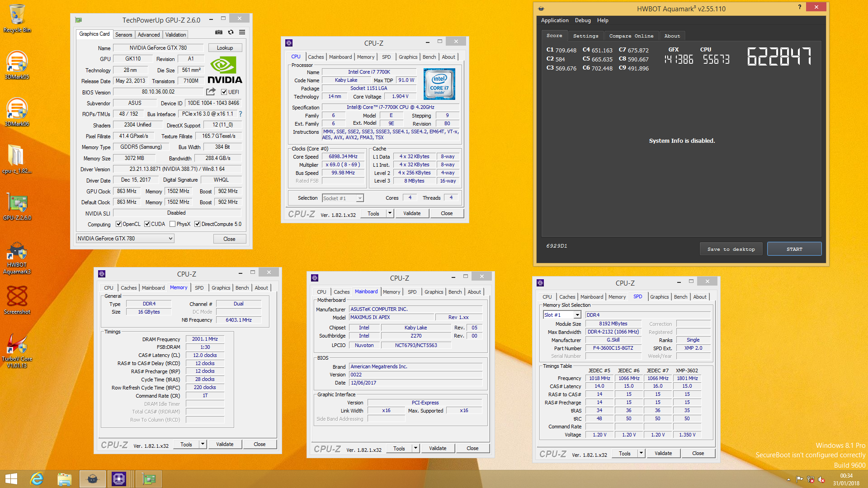This screenshot has width=868, height=488.
Task: Click the Intel Core i7 logo in CPU-Z
Action: pos(439,84)
